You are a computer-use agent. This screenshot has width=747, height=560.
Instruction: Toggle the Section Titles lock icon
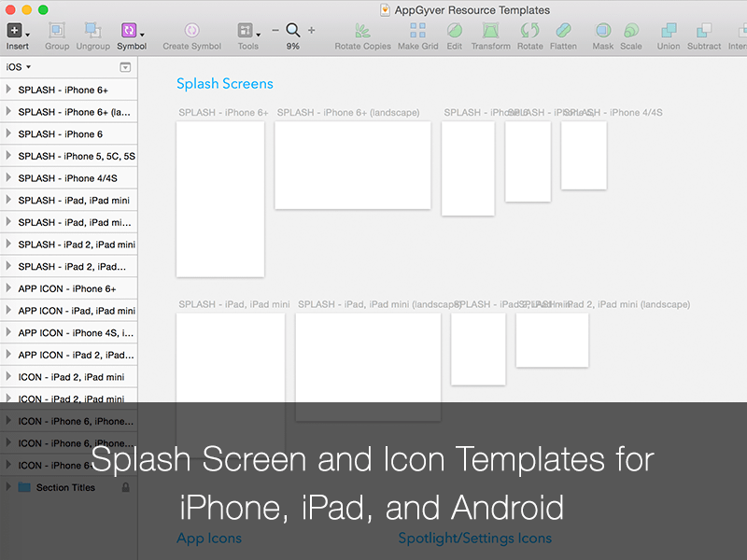(x=125, y=487)
